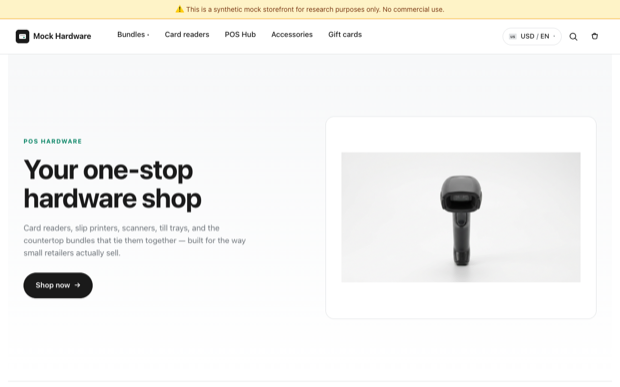Click the Shop now button

pos(58,285)
